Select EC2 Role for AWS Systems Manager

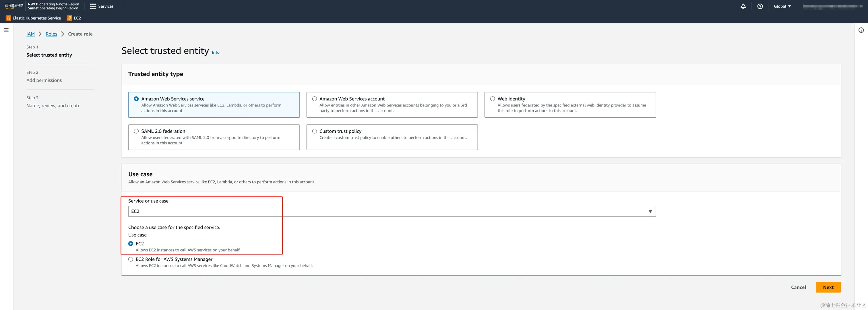131,259
